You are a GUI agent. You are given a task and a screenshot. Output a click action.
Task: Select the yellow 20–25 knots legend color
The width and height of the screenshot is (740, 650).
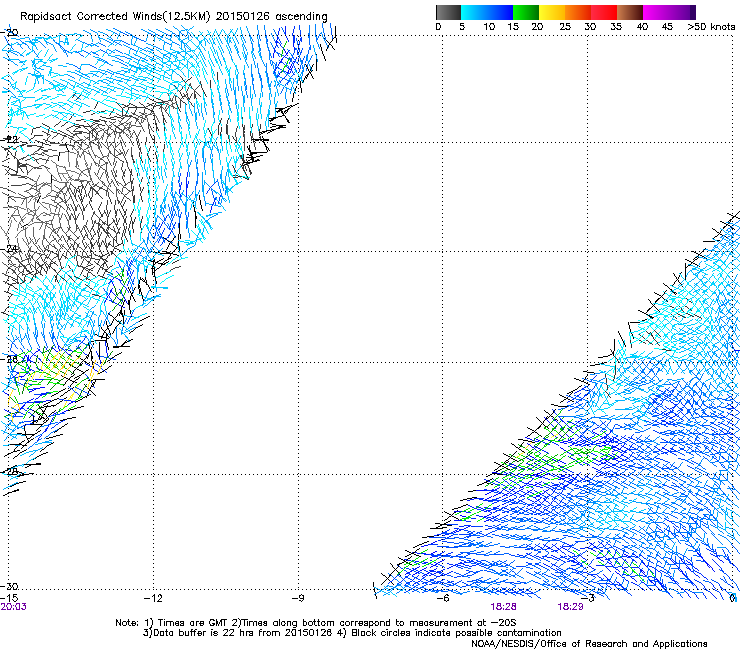pyautogui.click(x=552, y=12)
